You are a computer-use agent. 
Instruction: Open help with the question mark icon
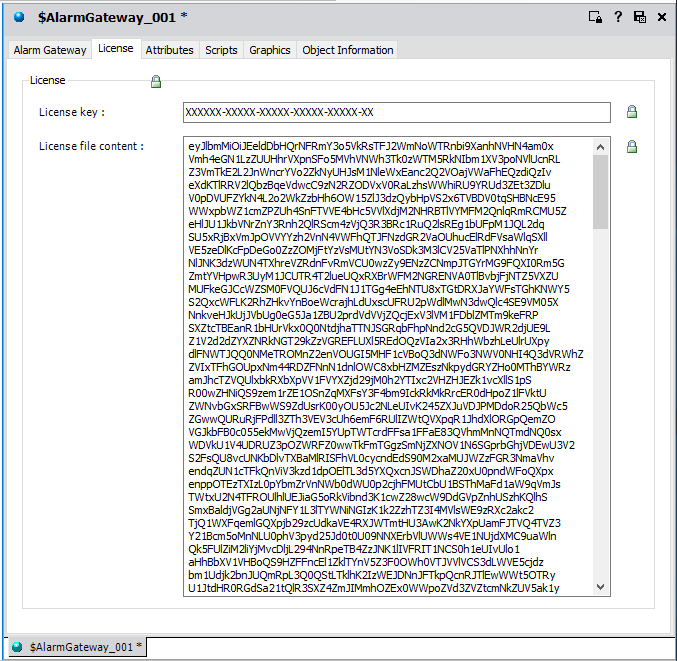(617, 17)
